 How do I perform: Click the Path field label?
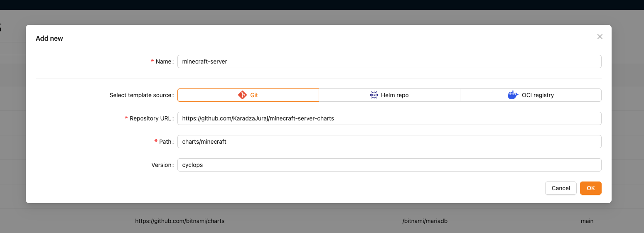click(x=165, y=142)
